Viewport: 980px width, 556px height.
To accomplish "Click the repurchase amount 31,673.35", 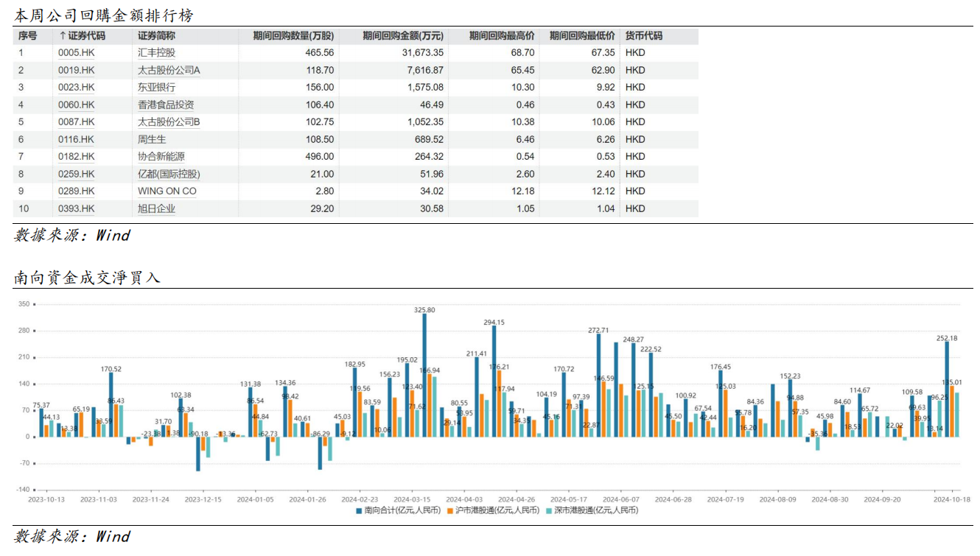I will click(423, 53).
